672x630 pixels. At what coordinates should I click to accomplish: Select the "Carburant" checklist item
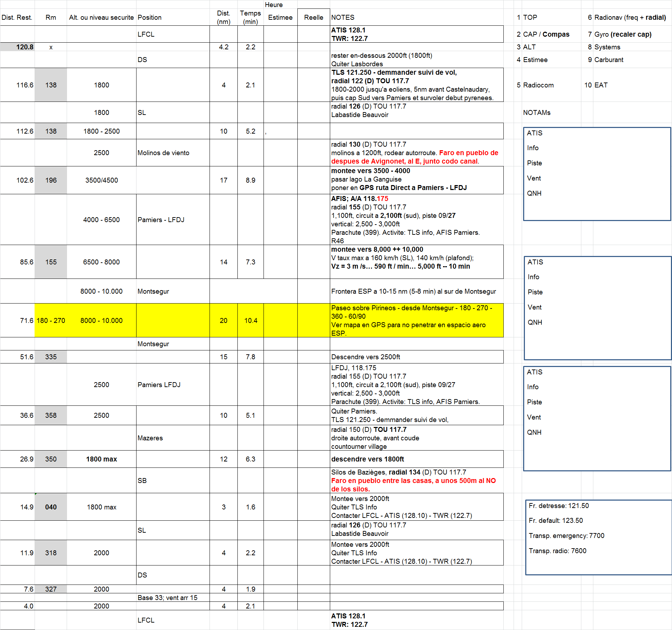pos(609,60)
